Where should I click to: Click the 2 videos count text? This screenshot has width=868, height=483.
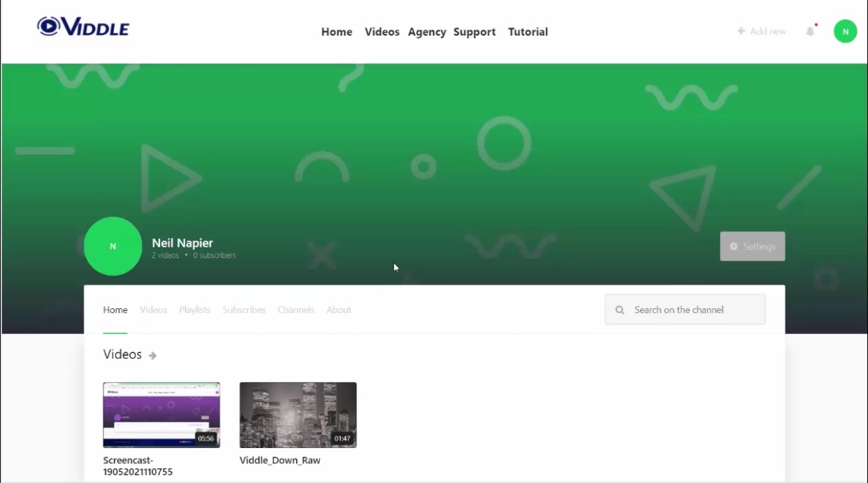166,256
